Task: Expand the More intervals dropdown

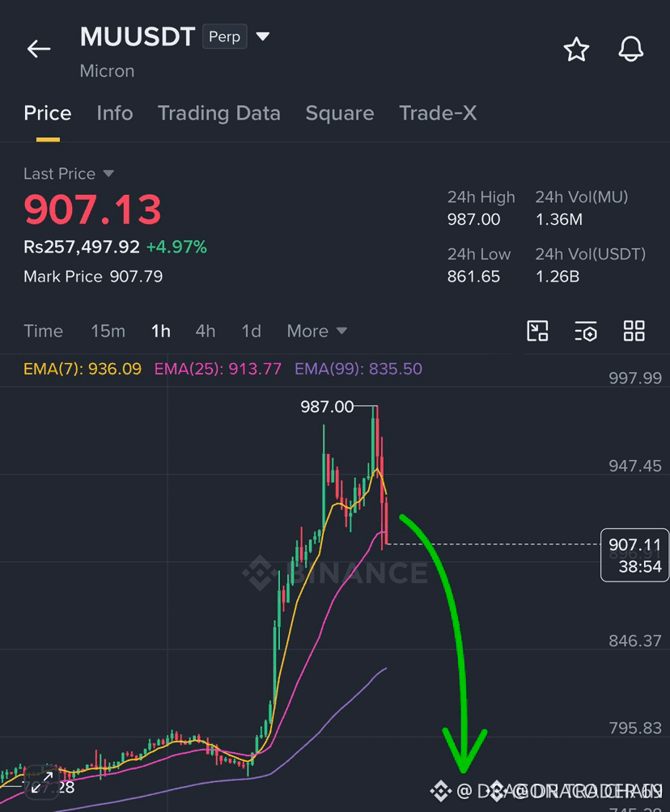Action: click(x=316, y=331)
